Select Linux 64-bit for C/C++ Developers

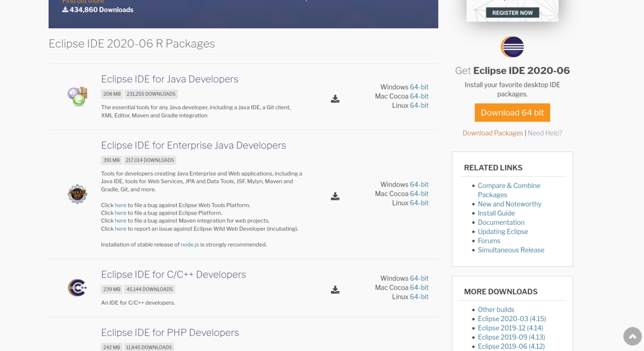pyautogui.click(x=419, y=297)
